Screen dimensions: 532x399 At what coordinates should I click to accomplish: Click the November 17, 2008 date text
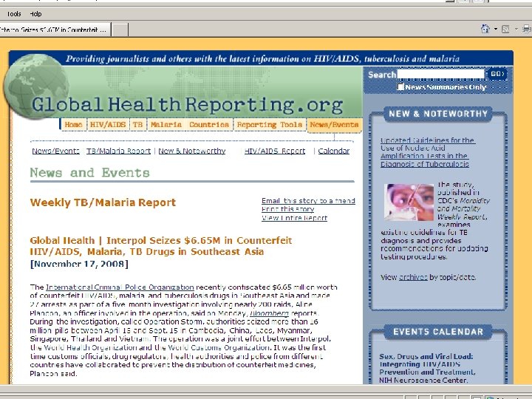pos(79,264)
